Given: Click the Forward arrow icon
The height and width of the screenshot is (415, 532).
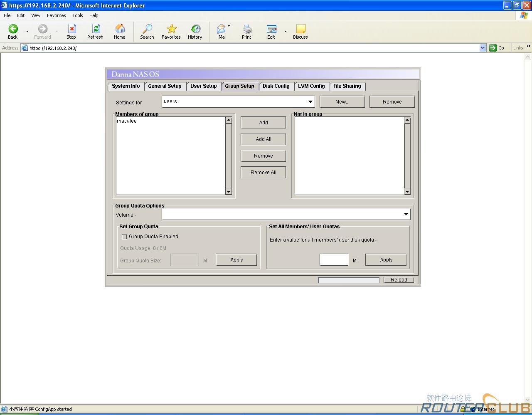Looking at the screenshot, I should 42,29.
